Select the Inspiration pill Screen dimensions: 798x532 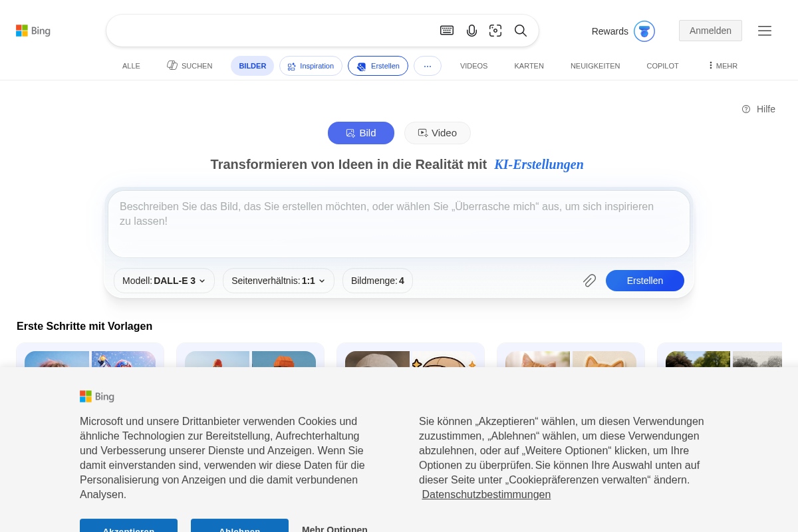click(x=311, y=66)
